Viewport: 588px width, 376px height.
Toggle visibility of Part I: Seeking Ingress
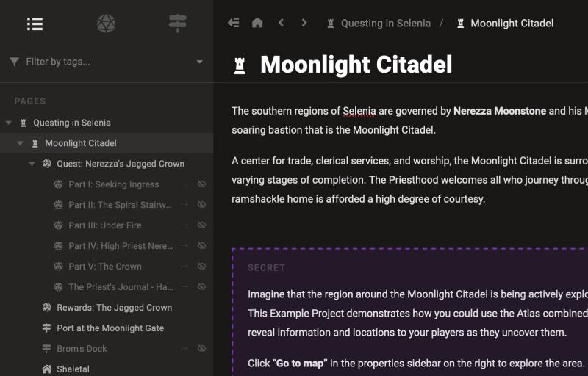coord(201,184)
